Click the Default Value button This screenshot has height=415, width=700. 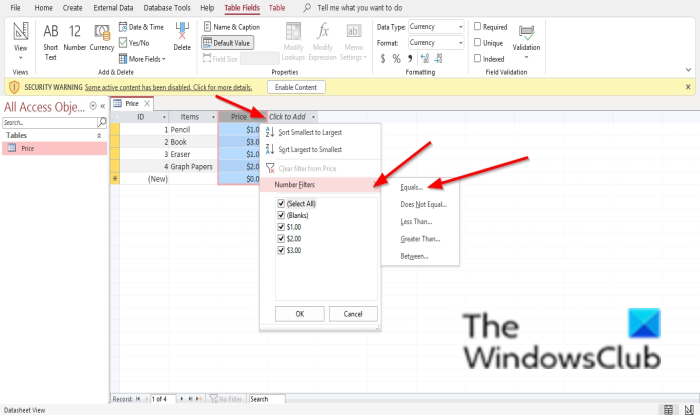pos(228,43)
